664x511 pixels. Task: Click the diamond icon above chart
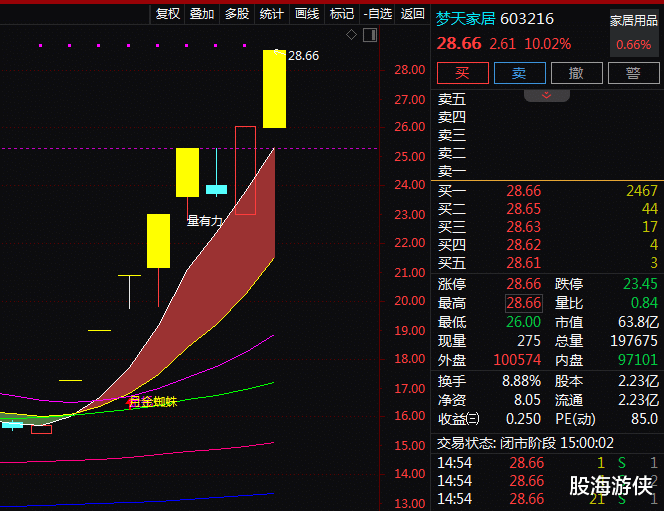(351, 35)
